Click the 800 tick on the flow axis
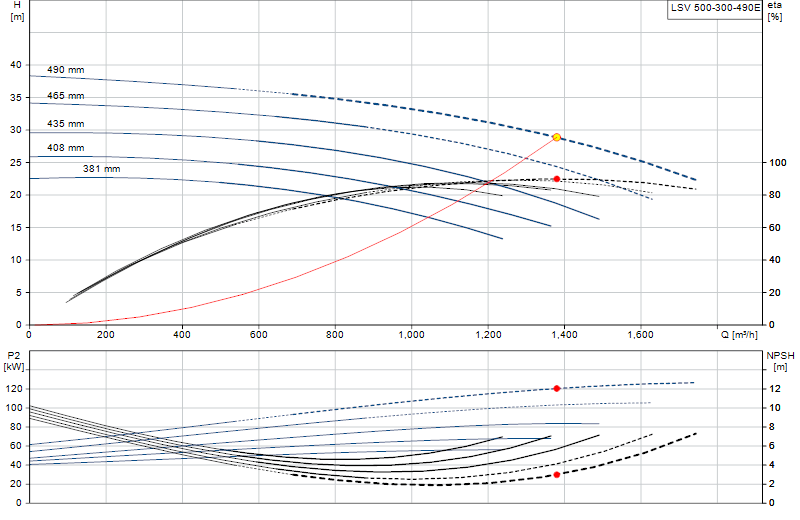Screen dimensions: 800x520 (x=335, y=335)
